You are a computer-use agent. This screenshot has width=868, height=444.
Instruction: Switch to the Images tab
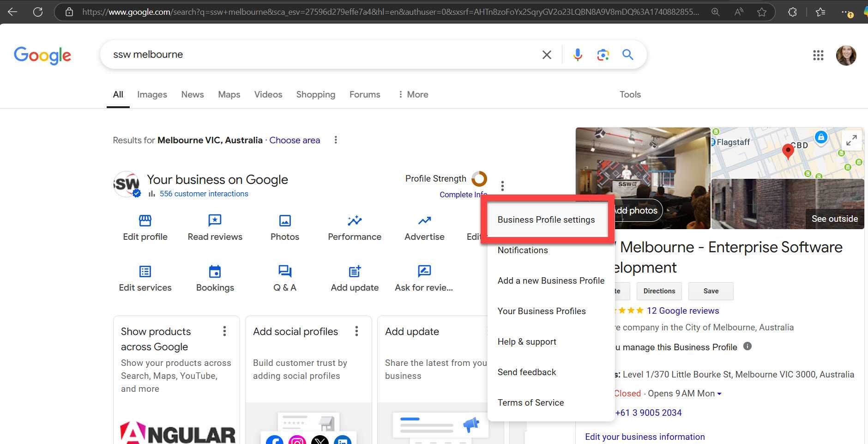click(152, 94)
